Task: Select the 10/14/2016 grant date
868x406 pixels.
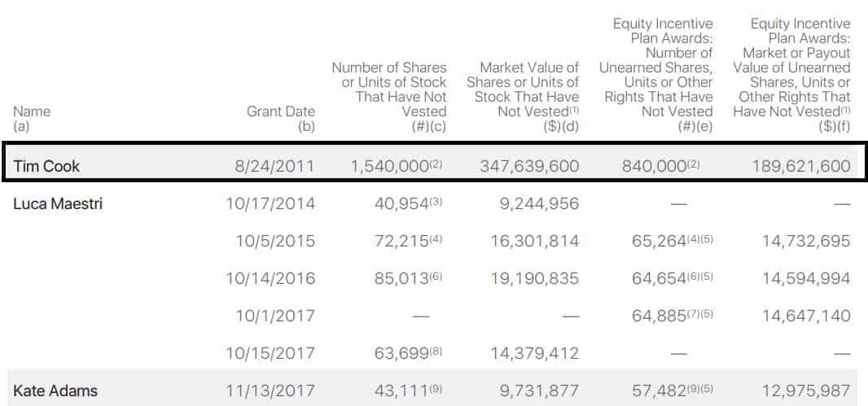Action: (270, 278)
